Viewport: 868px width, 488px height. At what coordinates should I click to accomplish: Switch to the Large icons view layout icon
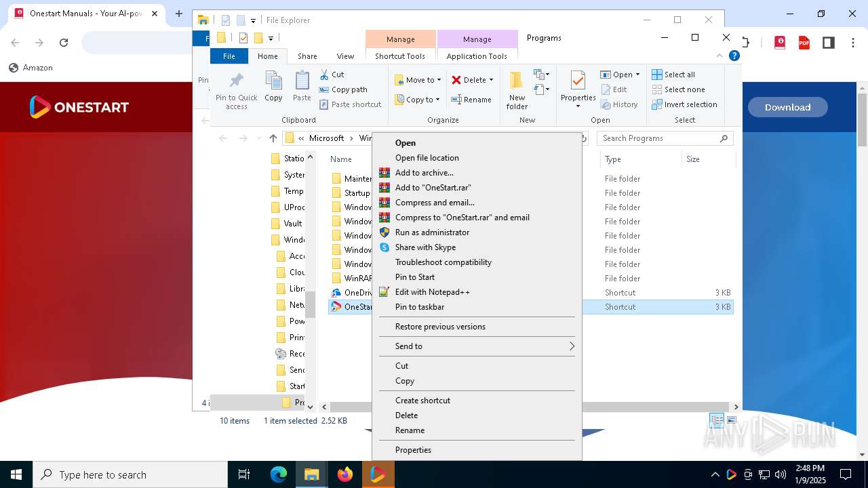coord(731,421)
